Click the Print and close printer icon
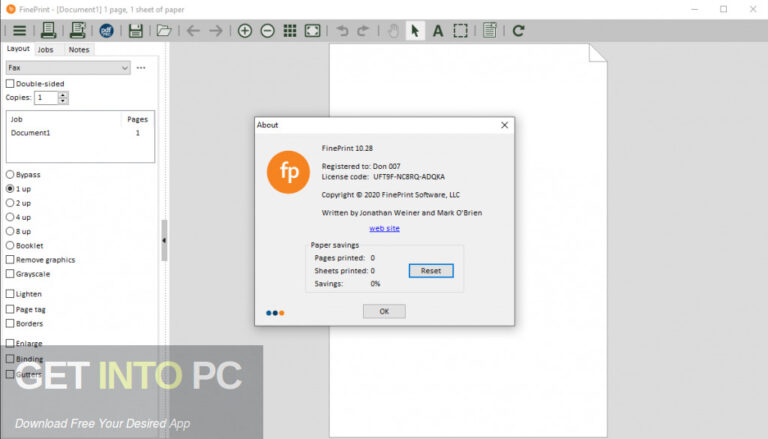 77,30
